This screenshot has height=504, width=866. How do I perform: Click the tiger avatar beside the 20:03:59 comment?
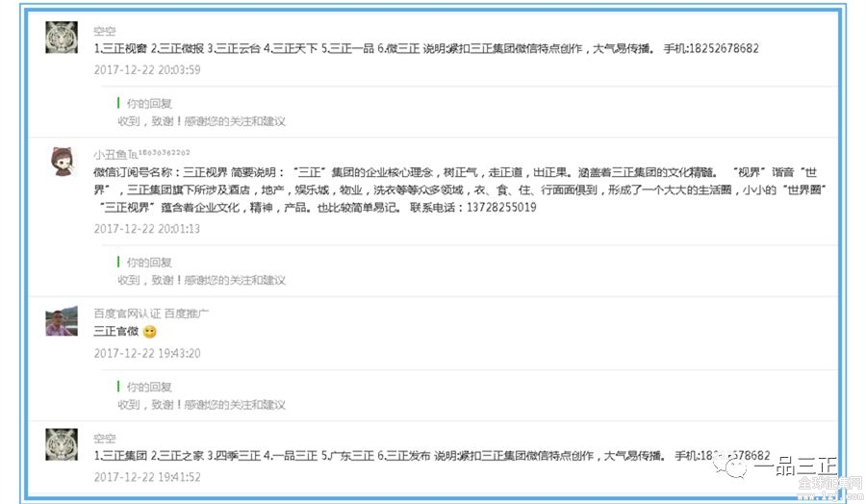[x=62, y=38]
